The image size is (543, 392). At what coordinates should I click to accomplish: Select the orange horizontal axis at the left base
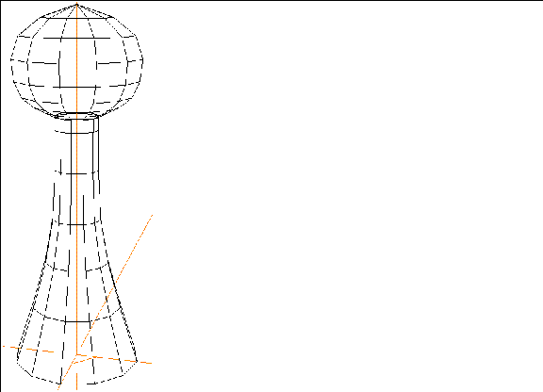28,349
